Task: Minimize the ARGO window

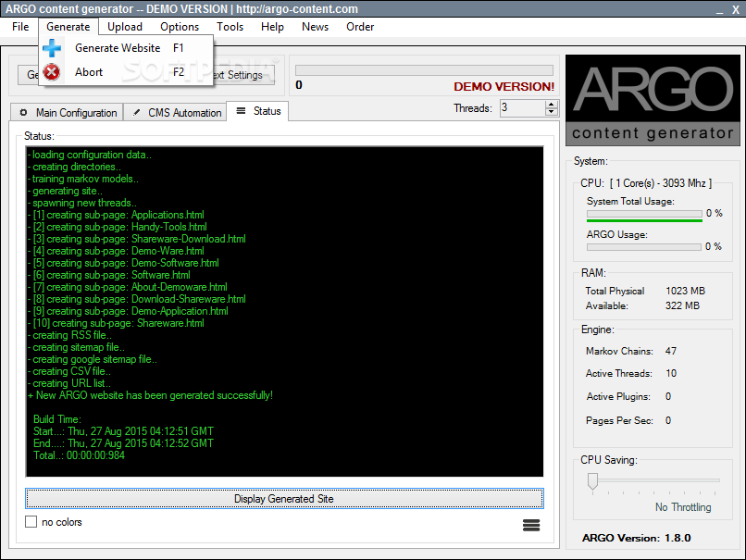Action: 720,10
